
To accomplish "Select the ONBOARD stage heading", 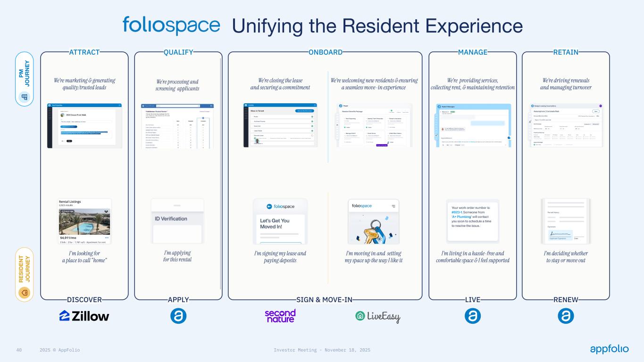I will click(326, 52).
